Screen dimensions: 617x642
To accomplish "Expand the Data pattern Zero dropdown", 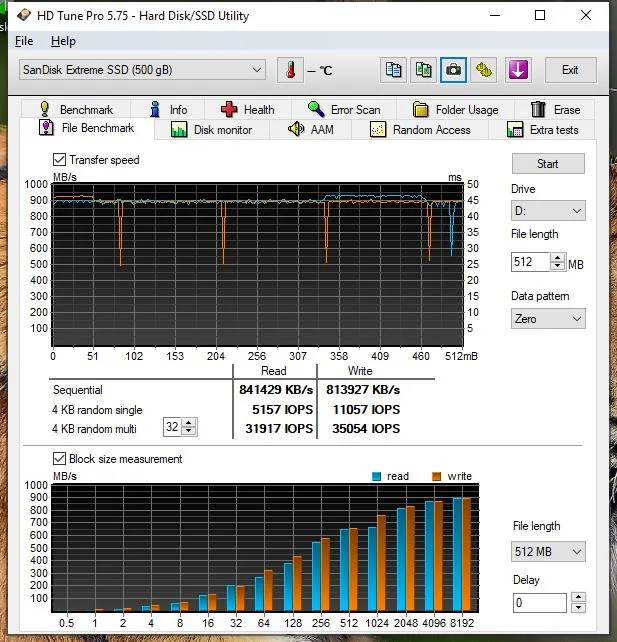I will [548, 319].
